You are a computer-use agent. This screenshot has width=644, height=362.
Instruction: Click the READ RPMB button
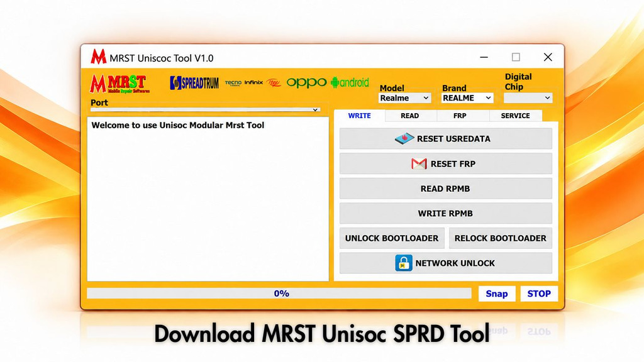click(446, 189)
